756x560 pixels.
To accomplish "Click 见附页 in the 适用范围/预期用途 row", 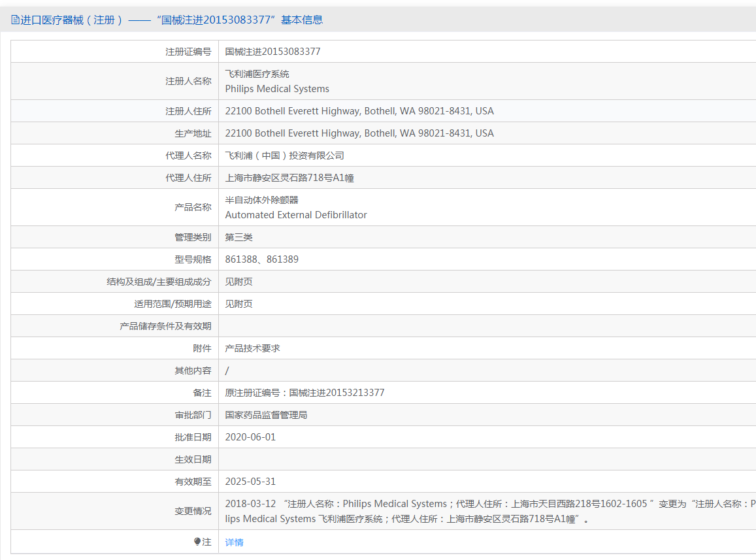I will [238, 304].
